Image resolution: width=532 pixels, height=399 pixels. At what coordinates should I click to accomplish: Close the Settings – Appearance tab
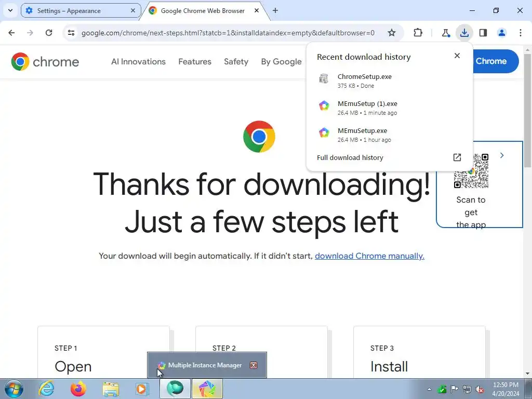tap(133, 10)
